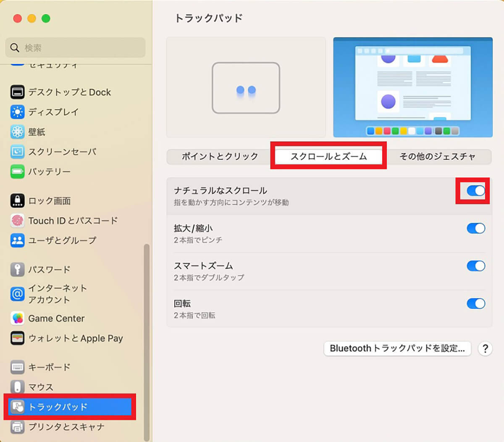
Task: Click the 検索 search field
Action: coord(76,47)
